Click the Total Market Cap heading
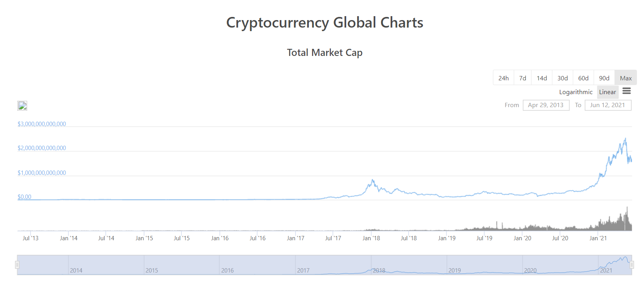 click(324, 52)
